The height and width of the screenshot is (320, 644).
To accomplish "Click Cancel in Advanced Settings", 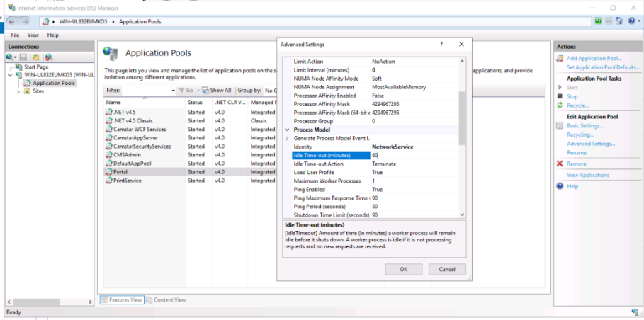I will click(447, 269).
